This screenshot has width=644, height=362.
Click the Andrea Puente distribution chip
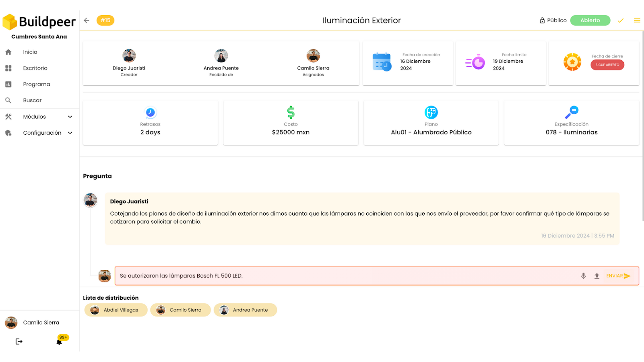pos(245,310)
